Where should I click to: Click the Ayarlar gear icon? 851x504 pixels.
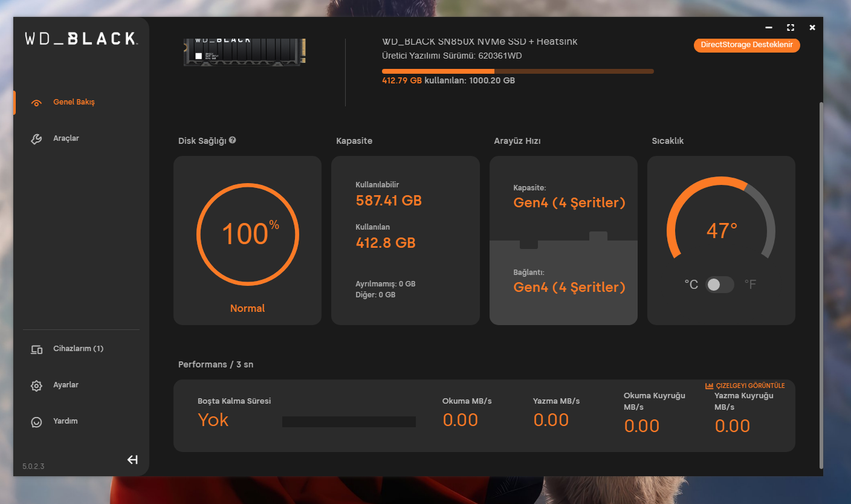[x=36, y=386]
